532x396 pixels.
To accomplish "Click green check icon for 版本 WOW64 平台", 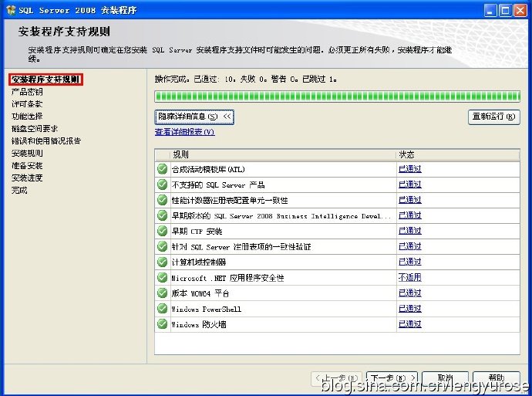I will coord(163,293).
